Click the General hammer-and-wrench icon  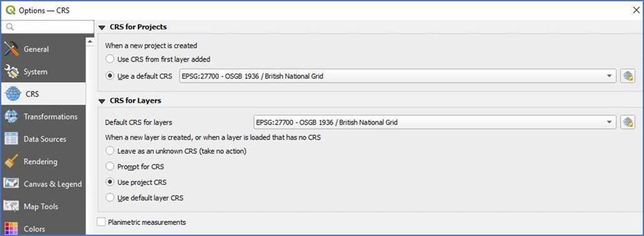pos(11,49)
